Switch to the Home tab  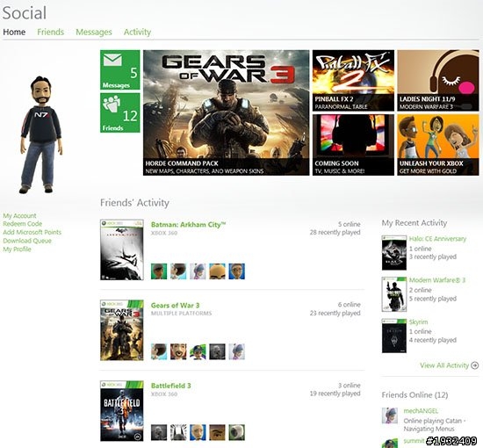(x=14, y=32)
